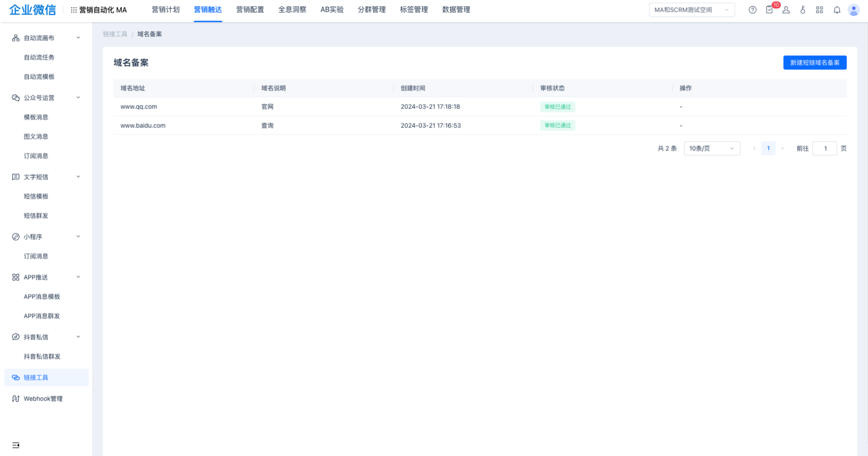
Task: Open 模板消息 in the sidebar
Action: 36,117
